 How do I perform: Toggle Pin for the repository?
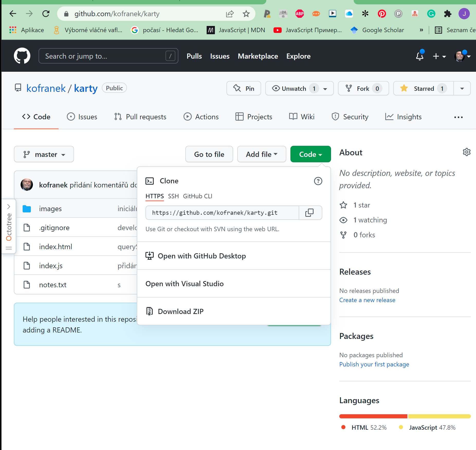[x=244, y=88]
